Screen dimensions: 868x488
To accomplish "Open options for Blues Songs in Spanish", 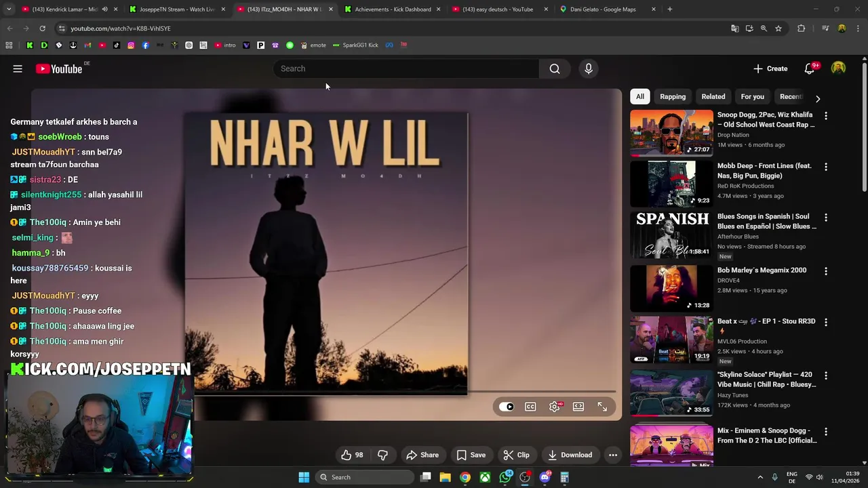I will point(826,218).
